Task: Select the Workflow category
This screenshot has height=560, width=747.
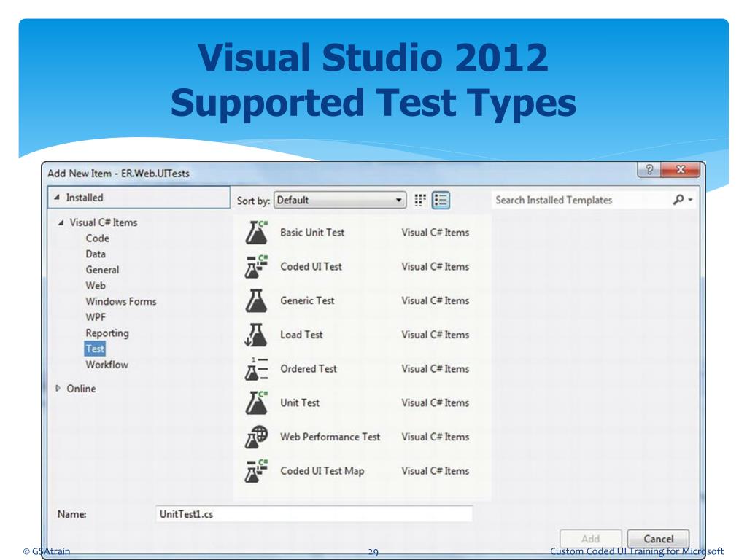Action: pyautogui.click(x=107, y=365)
